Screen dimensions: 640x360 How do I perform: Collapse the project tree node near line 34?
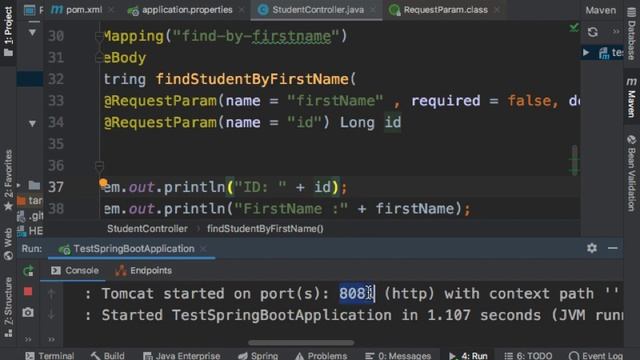pos(32,123)
